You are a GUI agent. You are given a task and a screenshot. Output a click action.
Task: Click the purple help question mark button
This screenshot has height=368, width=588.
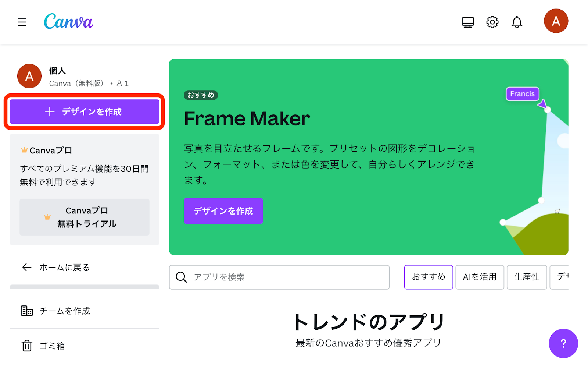tap(563, 343)
